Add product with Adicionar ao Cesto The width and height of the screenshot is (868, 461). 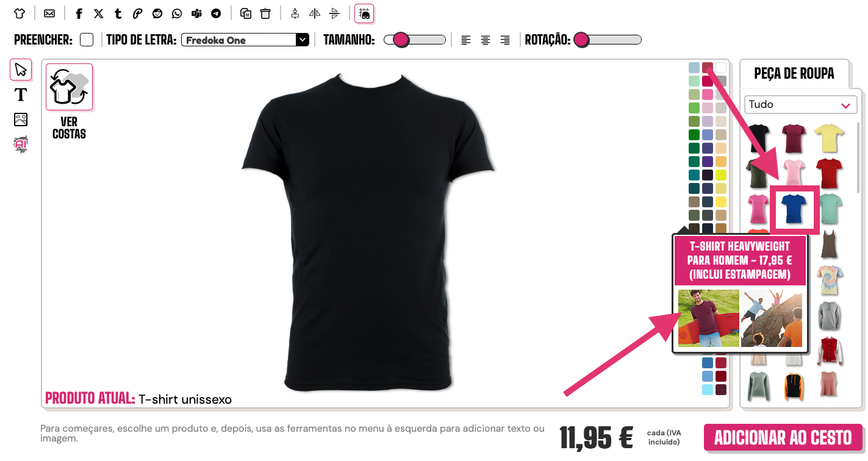[x=783, y=438]
